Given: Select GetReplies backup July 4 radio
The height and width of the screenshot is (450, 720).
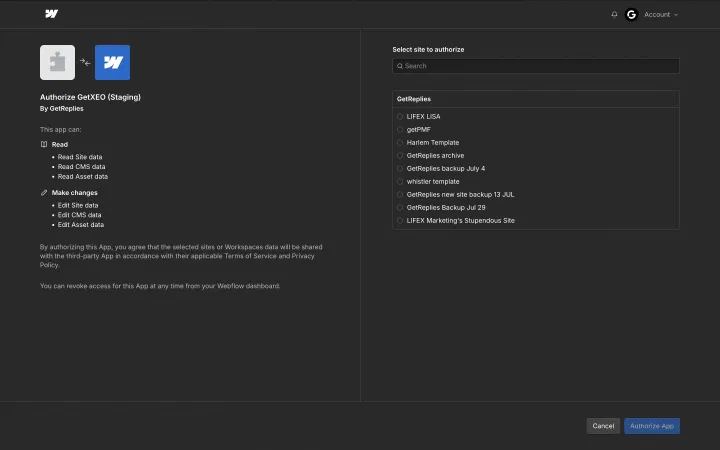Looking at the screenshot, I should 400,169.
